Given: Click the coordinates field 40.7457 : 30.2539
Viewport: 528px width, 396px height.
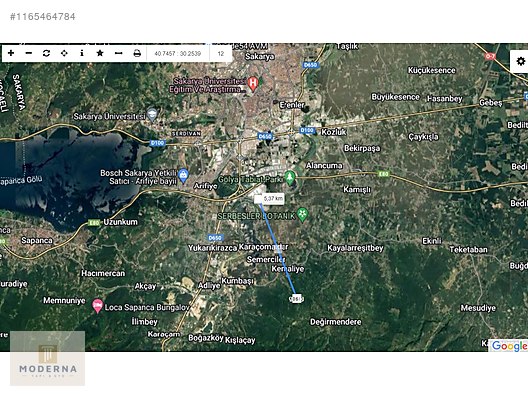Looking at the screenshot, I should pos(178,54).
